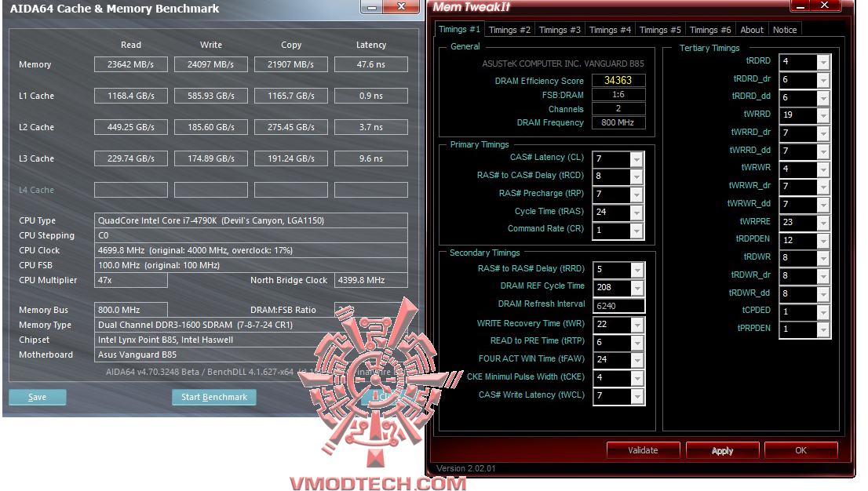Open the Timings #4 tab
868x491 pixels.
[x=610, y=30]
